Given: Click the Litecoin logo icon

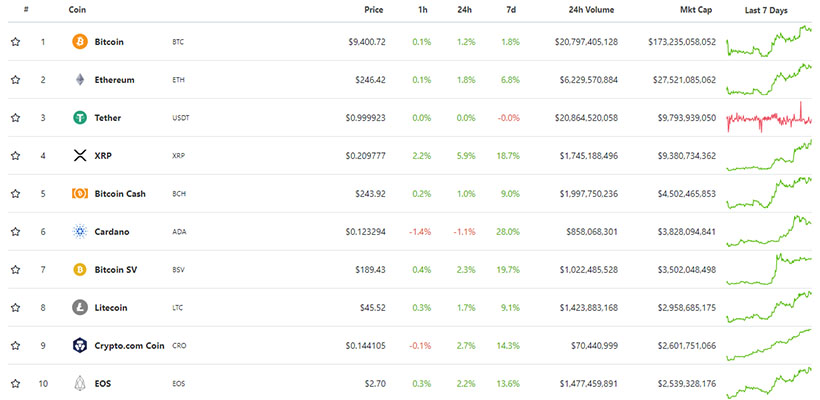Looking at the screenshot, I should [x=79, y=307].
